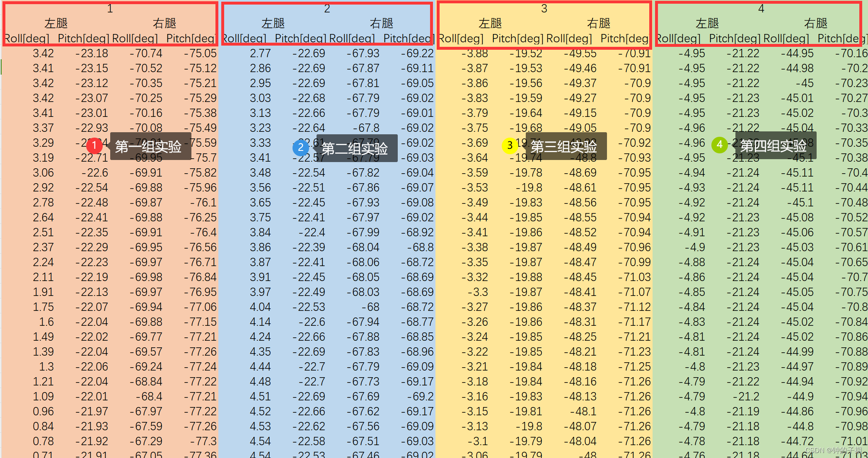Image resolution: width=868 pixels, height=458 pixels.
Task: Click the cell containing 3.23
Action: (x=260, y=128)
